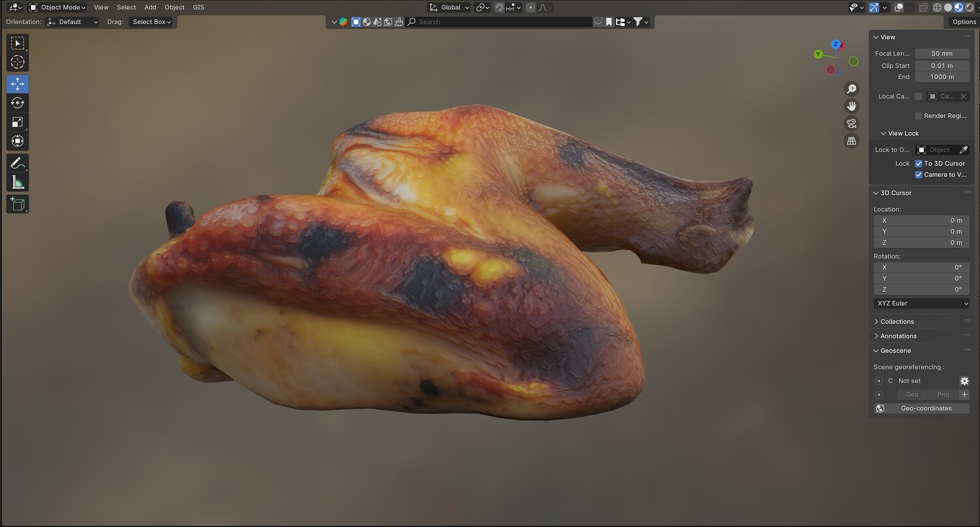Open the Add menu
The height and width of the screenshot is (527, 980).
pos(150,7)
